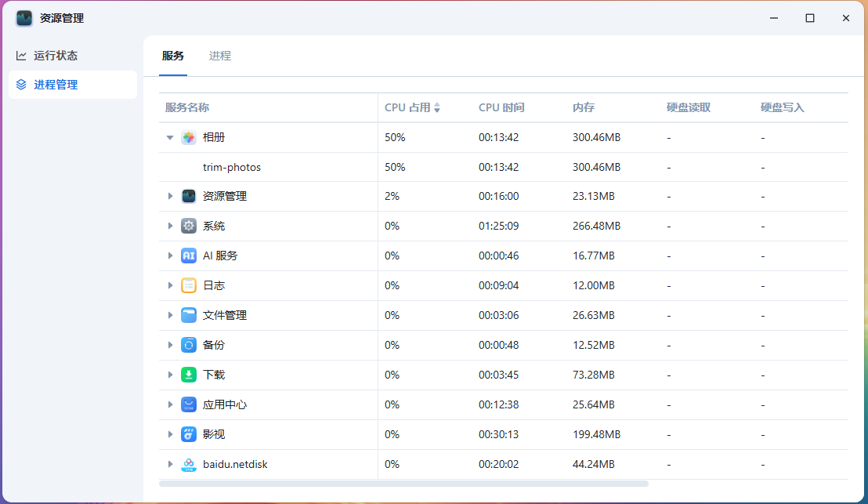Click the 44.24MB memory value
The height and width of the screenshot is (504, 868).
point(594,464)
